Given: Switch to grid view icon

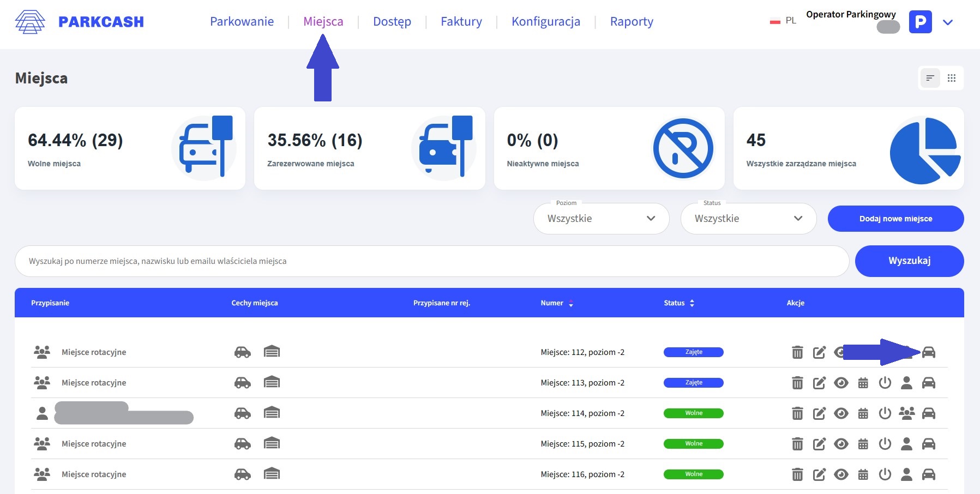Looking at the screenshot, I should [x=952, y=78].
